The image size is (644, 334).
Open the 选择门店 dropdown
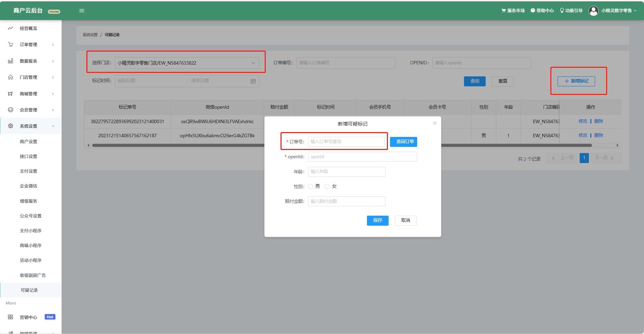pos(187,63)
